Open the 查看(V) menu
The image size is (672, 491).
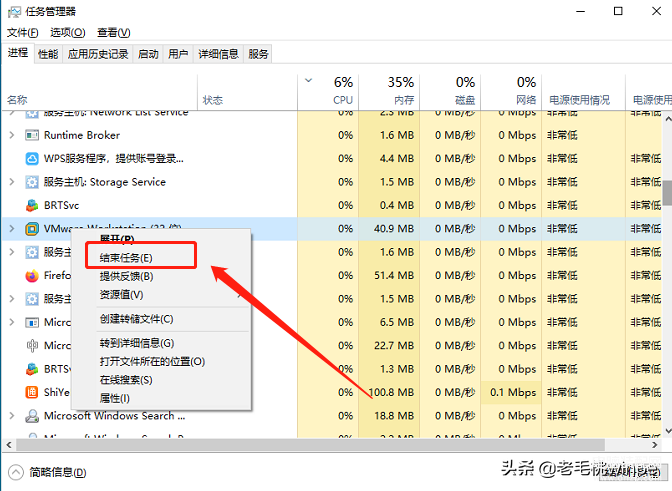pyautogui.click(x=114, y=33)
